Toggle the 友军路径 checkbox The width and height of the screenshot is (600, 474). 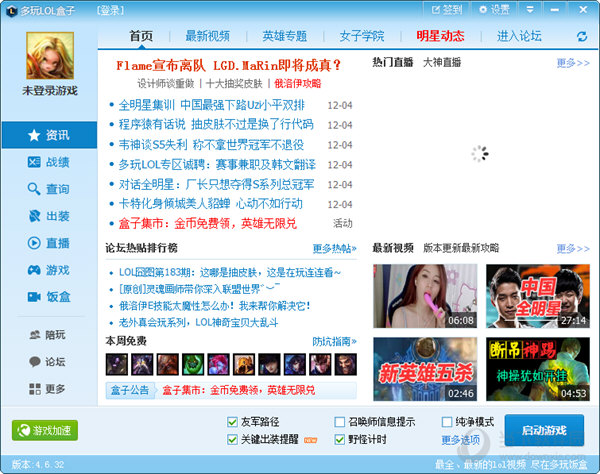click(x=232, y=422)
